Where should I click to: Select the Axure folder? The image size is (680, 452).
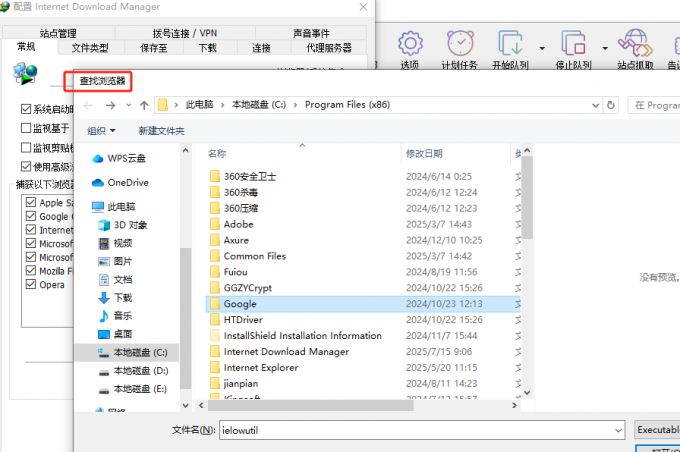tap(363, 240)
